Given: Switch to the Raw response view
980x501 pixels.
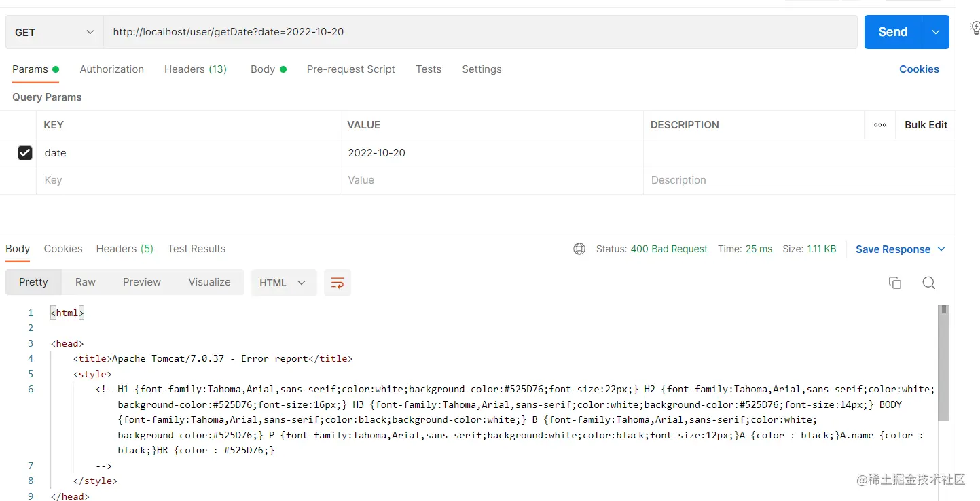Looking at the screenshot, I should (86, 282).
